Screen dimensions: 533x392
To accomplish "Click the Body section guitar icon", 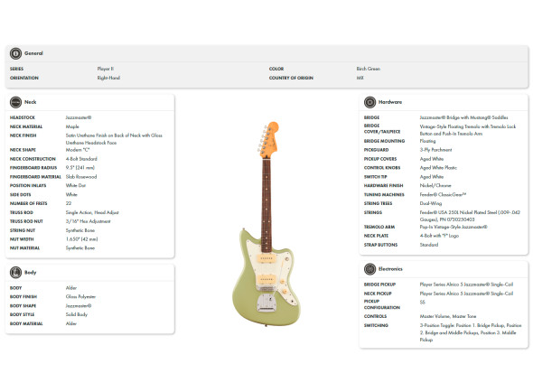I will [15, 273].
